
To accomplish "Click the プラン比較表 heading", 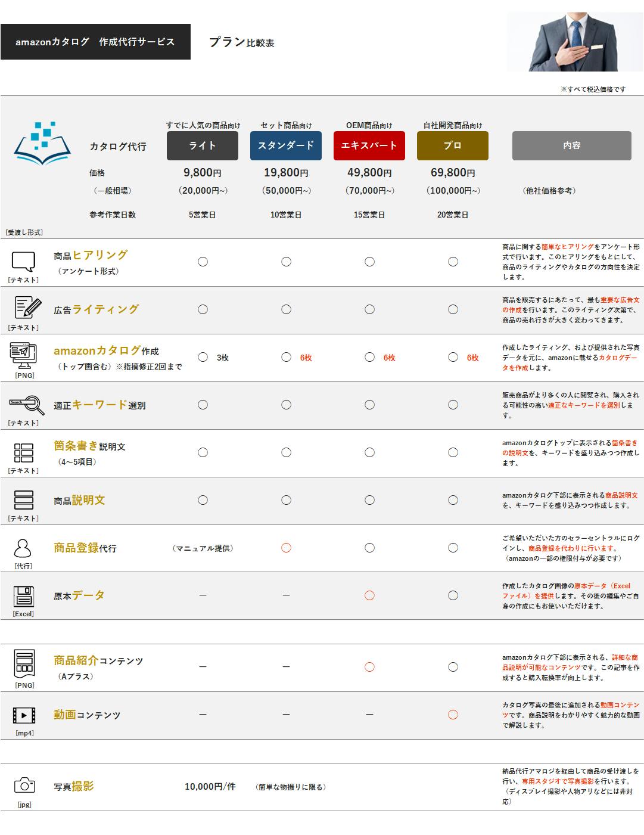I will coord(241,42).
